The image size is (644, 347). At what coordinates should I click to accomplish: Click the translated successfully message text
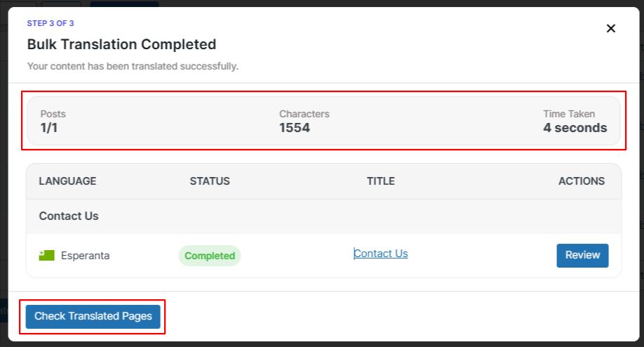[133, 66]
